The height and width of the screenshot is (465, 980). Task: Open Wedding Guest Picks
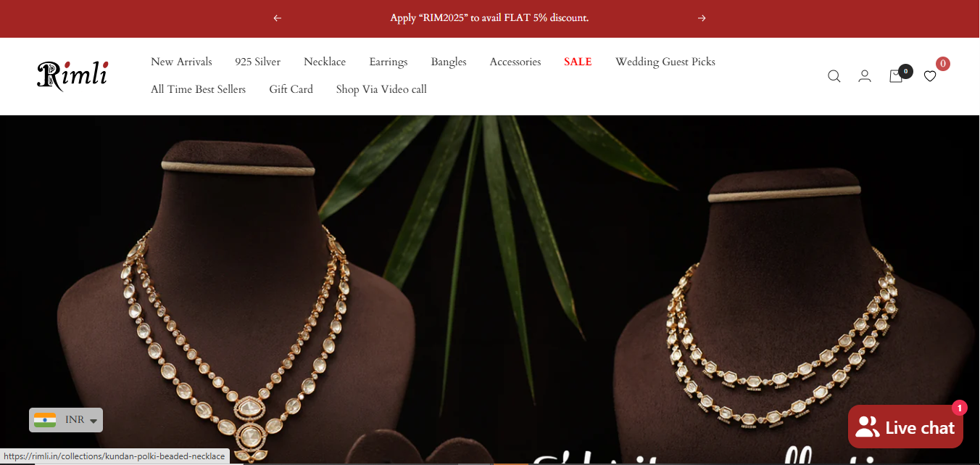[x=665, y=62]
